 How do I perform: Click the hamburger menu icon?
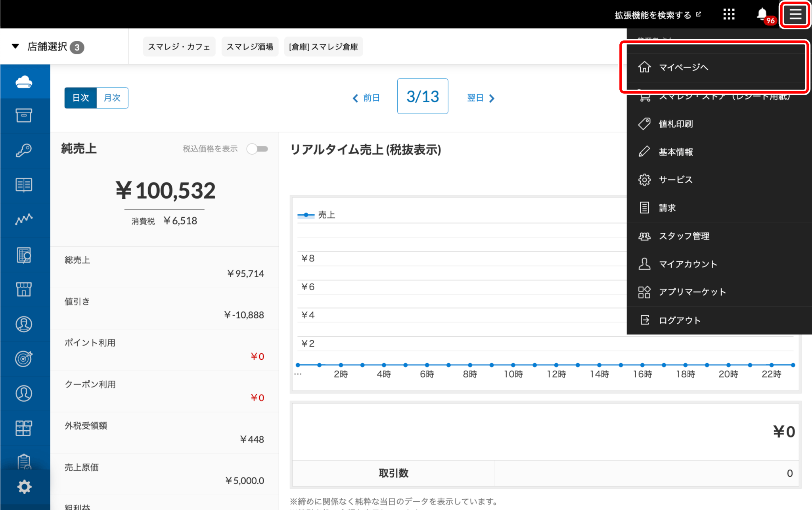[x=795, y=15]
